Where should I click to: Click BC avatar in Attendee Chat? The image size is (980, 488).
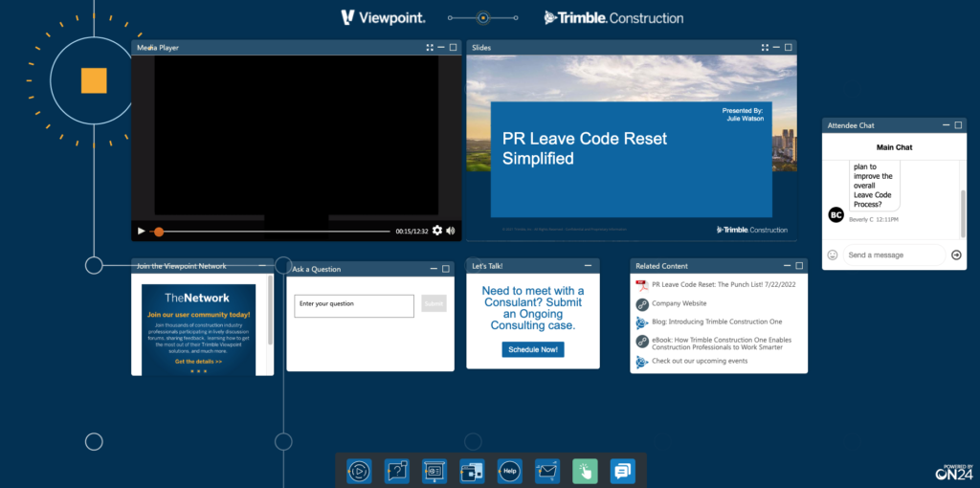click(836, 214)
